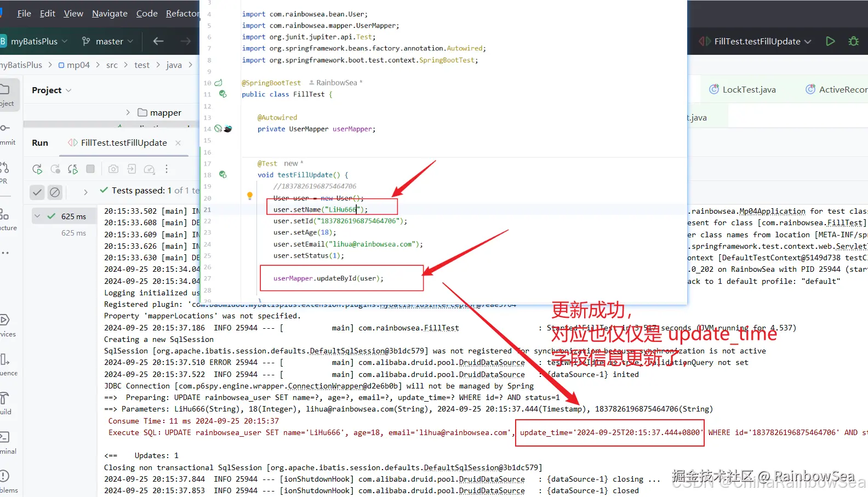
Task: Open the Edit menu
Action: (48, 13)
